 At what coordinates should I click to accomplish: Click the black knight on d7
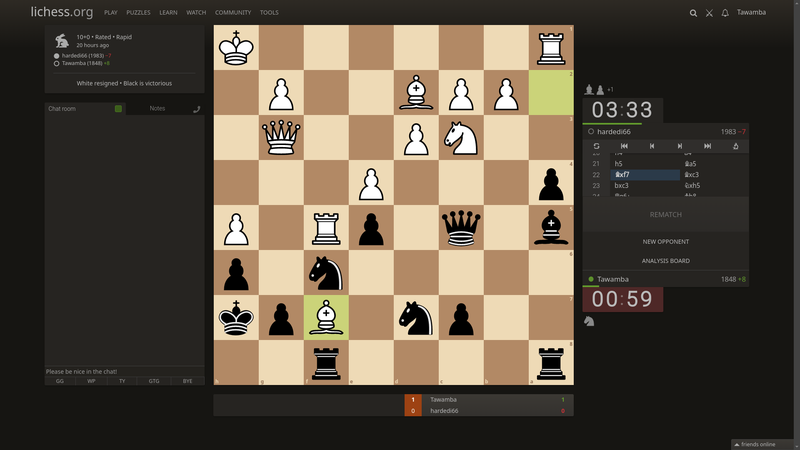(416, 317)
